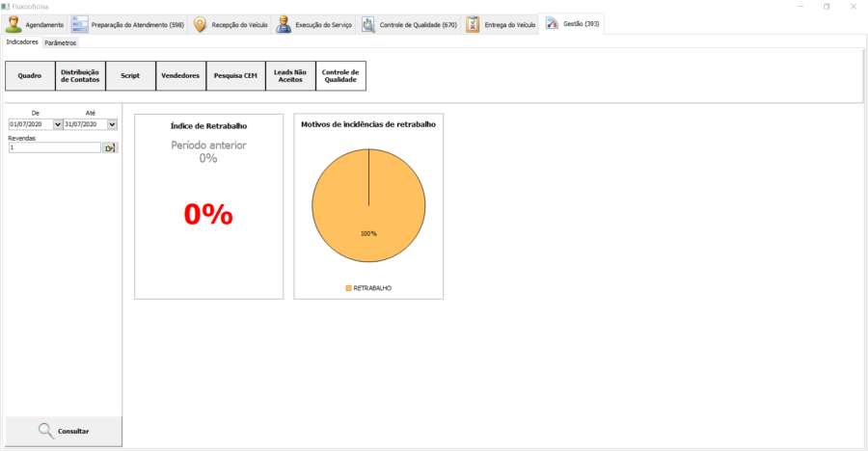Viewport: 868px width, 451px height.
Task: Open the Revendas lookup icon
Action: pyautogui.click(x=110, y=147)
